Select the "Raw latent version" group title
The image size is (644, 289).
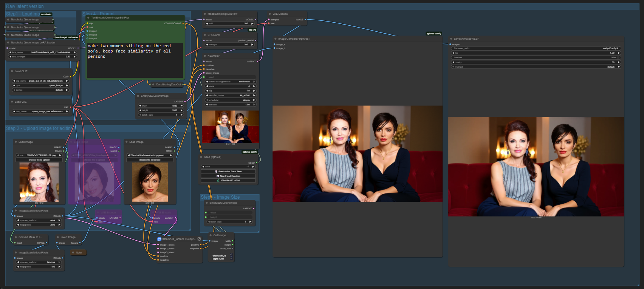pyautogui.click(x=25, y=6)
